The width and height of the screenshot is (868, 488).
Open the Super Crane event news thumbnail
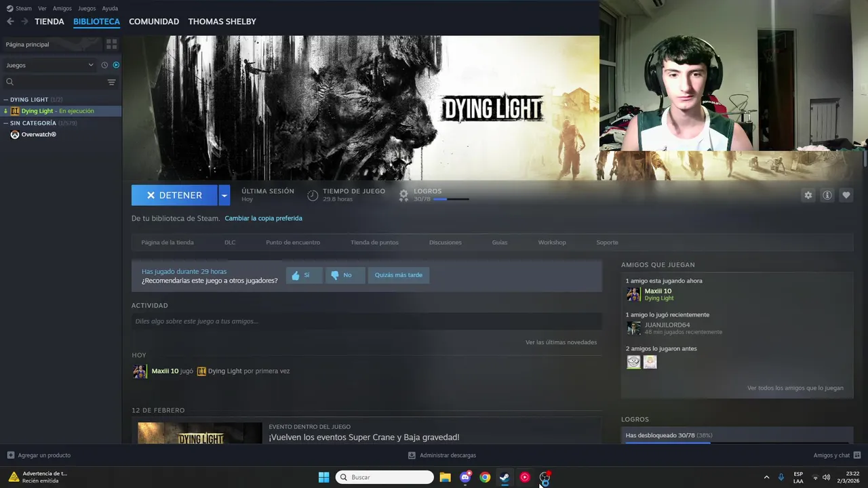pos(200,433)
